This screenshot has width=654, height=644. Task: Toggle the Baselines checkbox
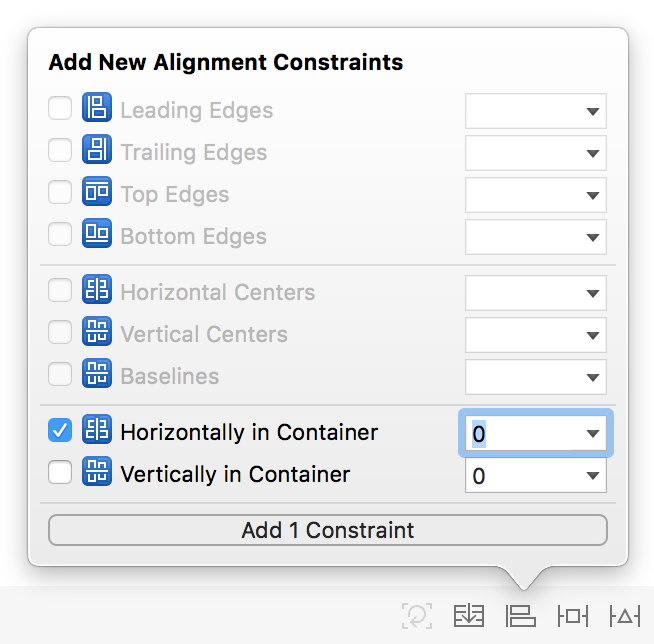(60, 375)
